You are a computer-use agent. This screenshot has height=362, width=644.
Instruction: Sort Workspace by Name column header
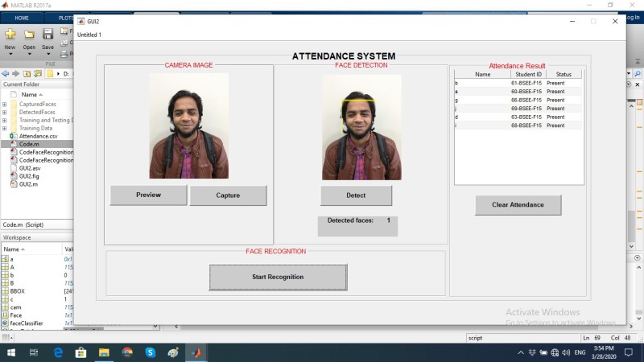tap(14, 249)
